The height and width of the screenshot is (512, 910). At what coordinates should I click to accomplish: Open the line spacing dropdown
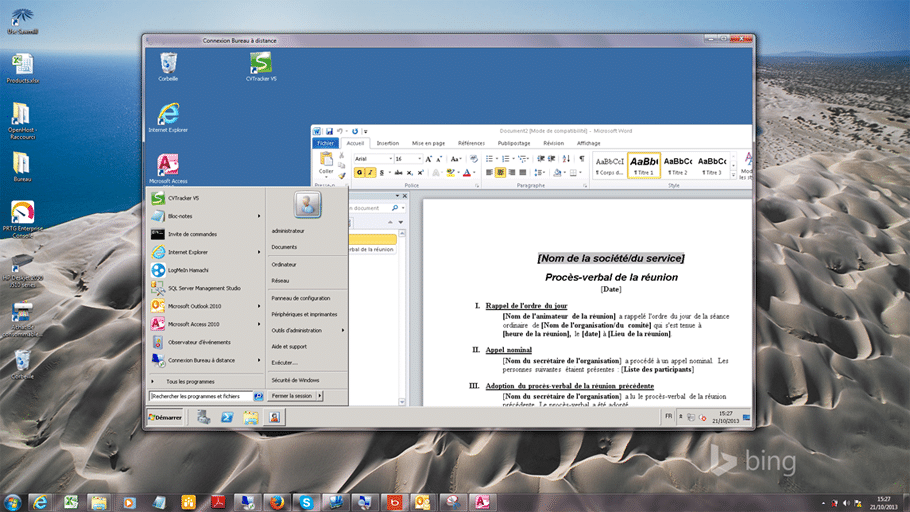coord(539,172)
